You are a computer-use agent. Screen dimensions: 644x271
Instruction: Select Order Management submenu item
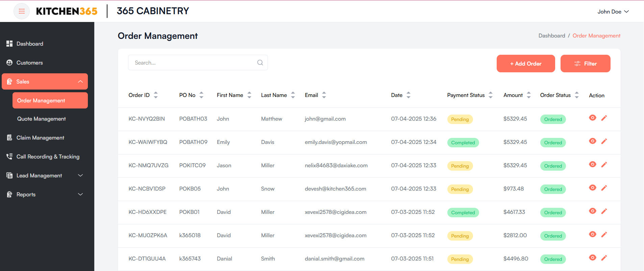(x=50, y=100)
